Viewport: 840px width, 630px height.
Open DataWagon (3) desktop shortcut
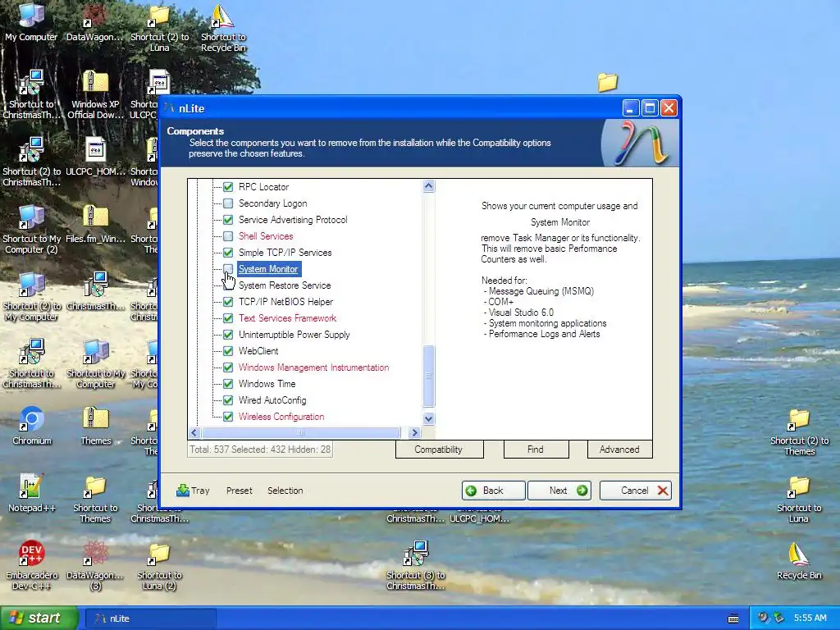95,566
